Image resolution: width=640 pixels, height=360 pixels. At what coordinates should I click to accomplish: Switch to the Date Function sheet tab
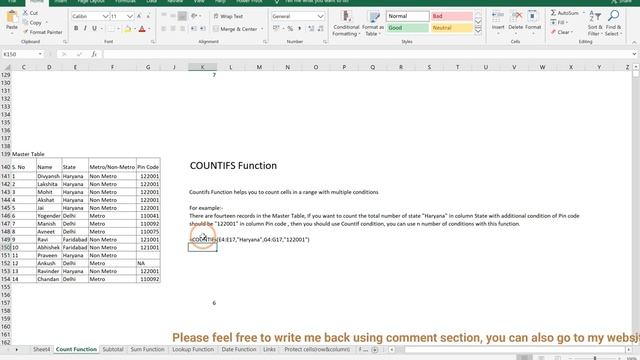click(239, 349)
